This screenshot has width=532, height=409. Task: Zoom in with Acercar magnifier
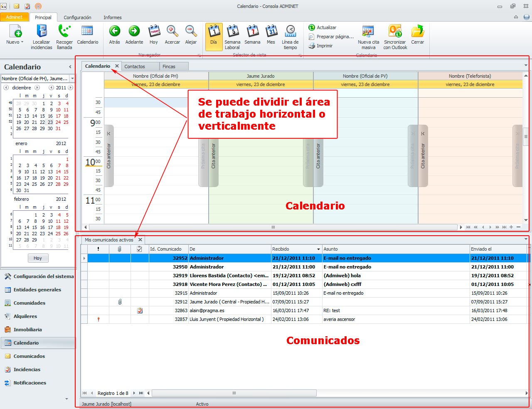click(x=172, y=32)
